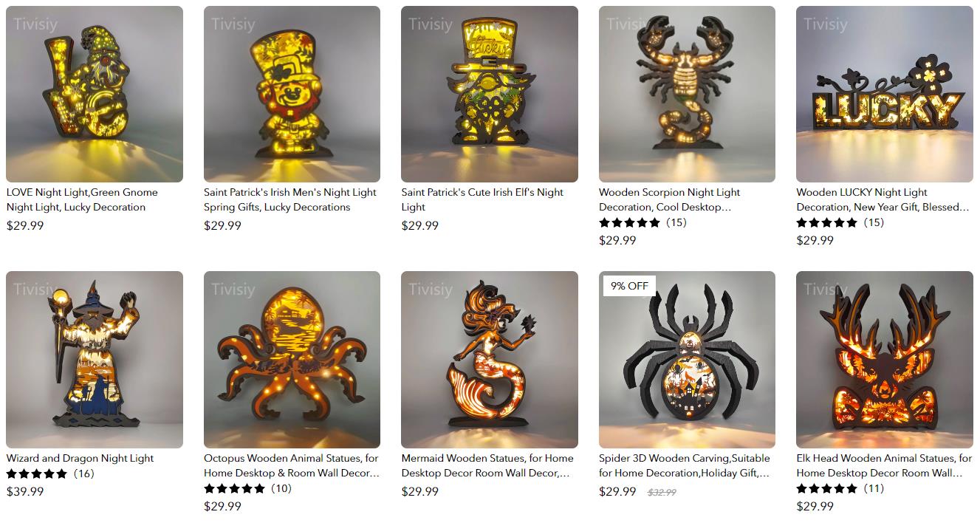Viewport: 980px width, 523px height.
Task: Open 'Mermaid Wooden Statues' product title
Action: (487, 465)
